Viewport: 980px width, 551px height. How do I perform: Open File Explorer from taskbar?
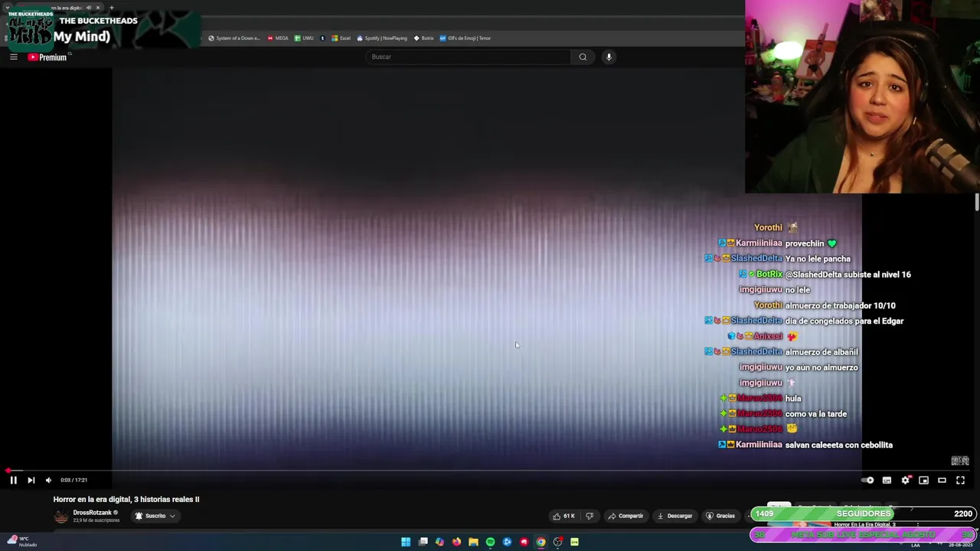473,542
